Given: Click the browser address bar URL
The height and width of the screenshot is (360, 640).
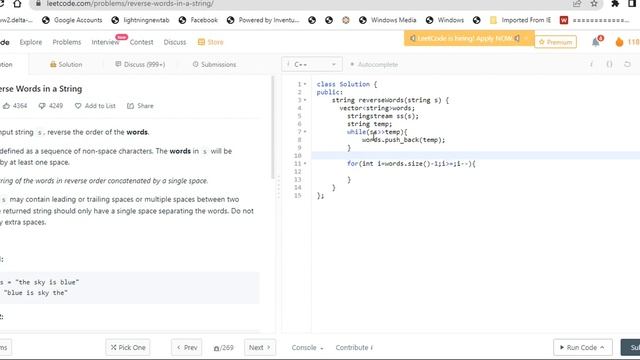Looking at the screenshot, I should 130,4.
